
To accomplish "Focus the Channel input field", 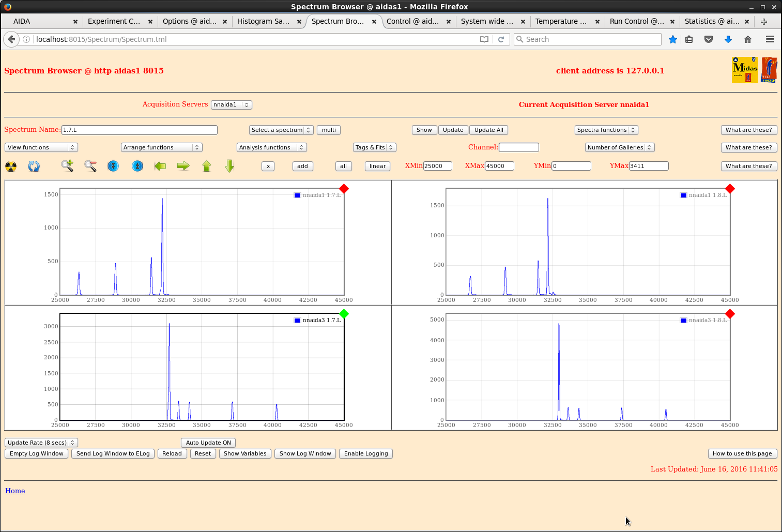I will click(x=519, y=147).
